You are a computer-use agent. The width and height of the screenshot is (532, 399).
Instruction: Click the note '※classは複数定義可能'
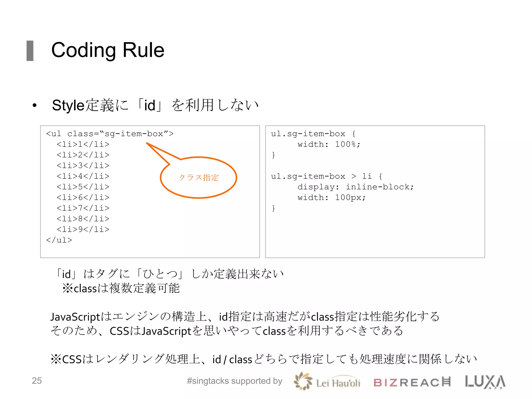(121, 288)
